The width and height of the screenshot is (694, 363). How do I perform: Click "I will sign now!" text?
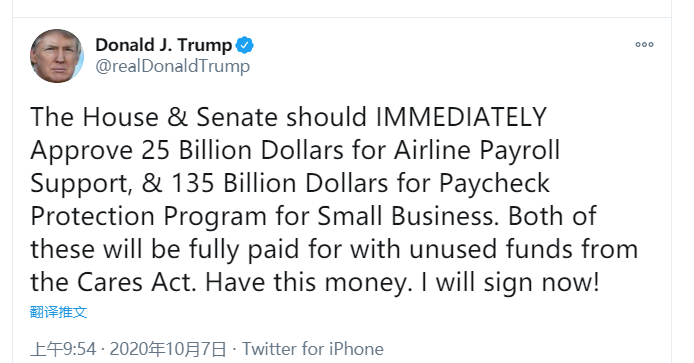[510, 282]
